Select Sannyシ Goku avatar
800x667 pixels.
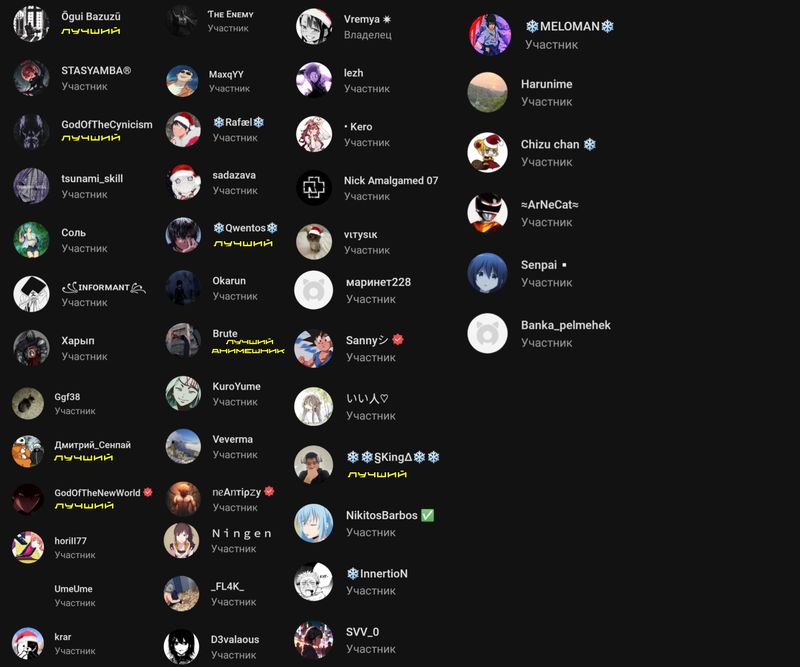(x=314, y=349)
